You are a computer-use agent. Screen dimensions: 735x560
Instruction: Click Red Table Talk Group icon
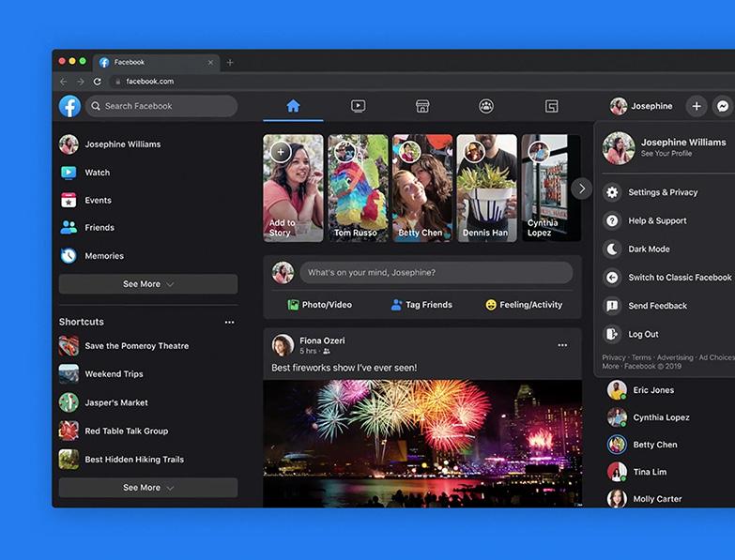coord(69,431)
